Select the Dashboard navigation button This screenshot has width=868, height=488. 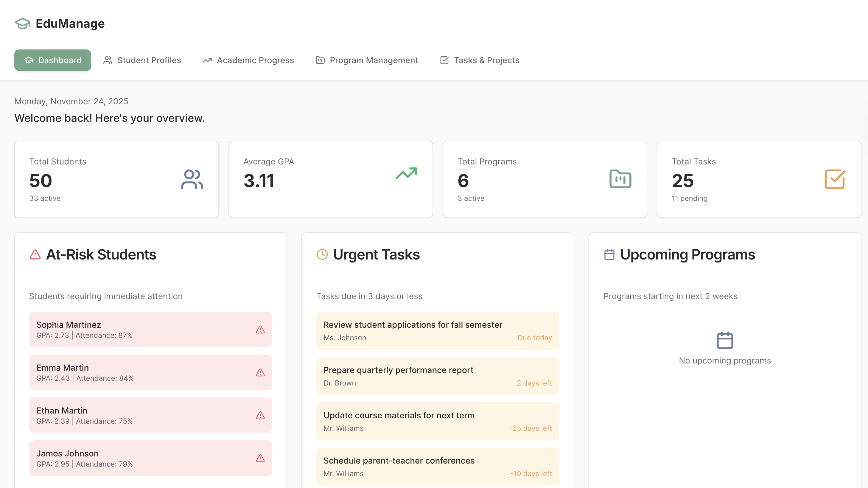point(52,60)
